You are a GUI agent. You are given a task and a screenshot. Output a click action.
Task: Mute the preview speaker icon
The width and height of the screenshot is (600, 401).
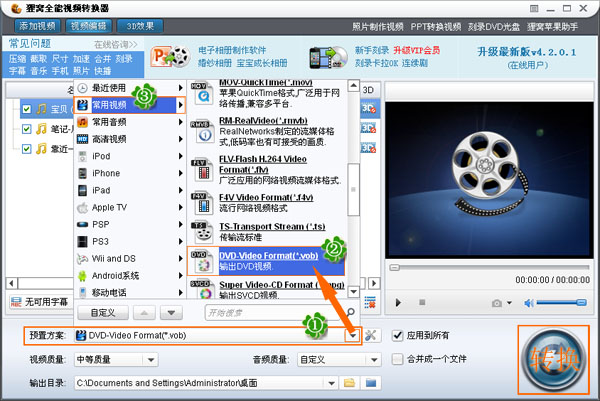tap(529, 303)
